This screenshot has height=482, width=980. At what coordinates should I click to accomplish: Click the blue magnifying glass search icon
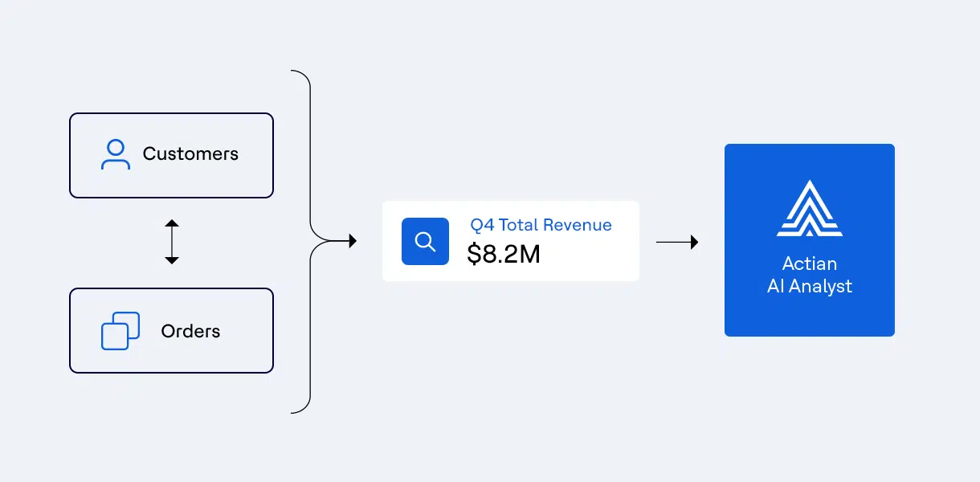pos(425,241)
